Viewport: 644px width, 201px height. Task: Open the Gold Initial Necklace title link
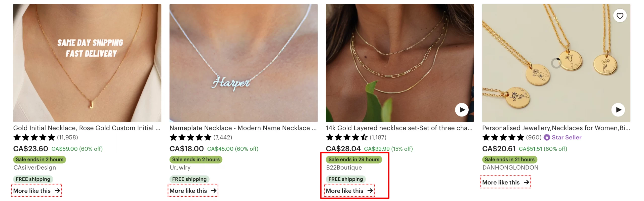(87, 128)
